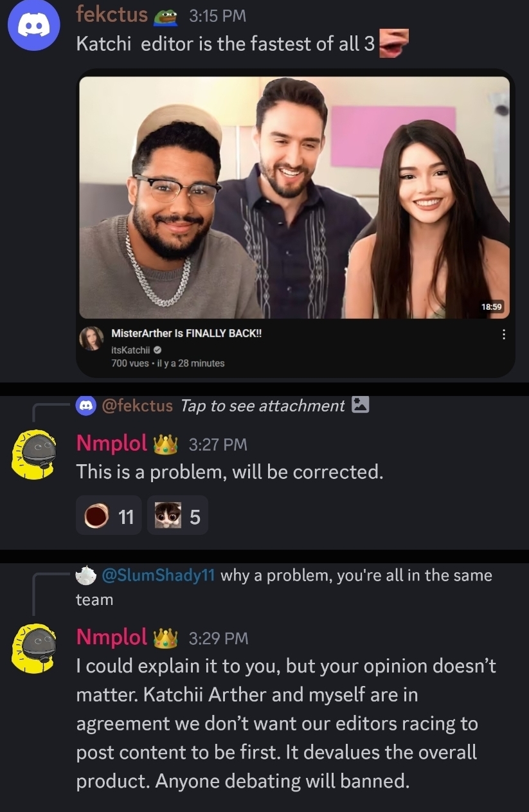Click the fekctus username at top

click(x=112, y=14)
